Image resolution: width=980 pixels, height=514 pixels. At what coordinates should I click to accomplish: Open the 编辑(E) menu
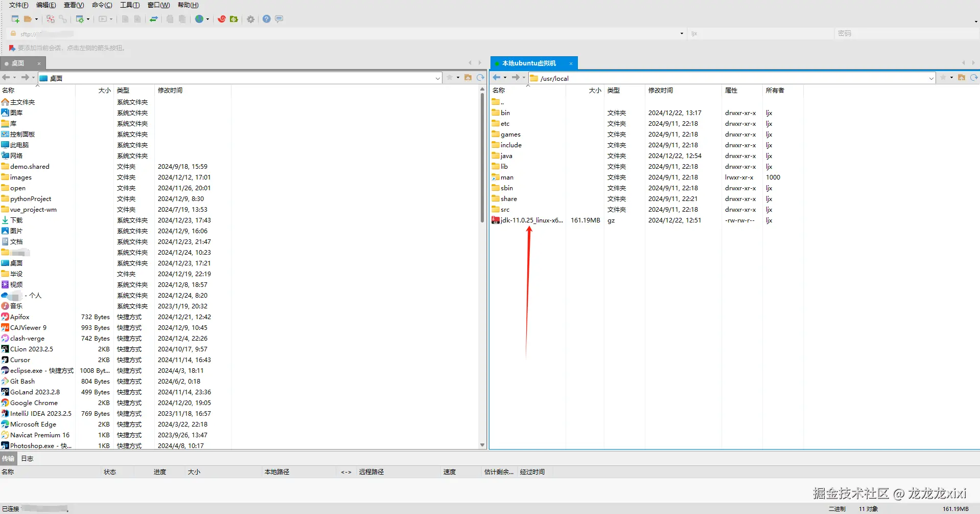click(x=46, y=5)
